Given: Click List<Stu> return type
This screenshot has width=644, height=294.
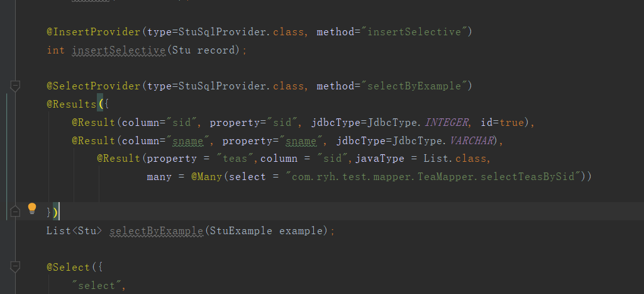Looking at the screenshot, I should (x=74, y=230).
